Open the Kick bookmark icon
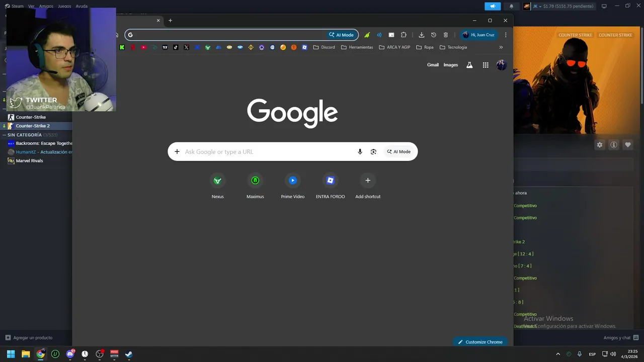644x362 pixels. click(122, 47)
